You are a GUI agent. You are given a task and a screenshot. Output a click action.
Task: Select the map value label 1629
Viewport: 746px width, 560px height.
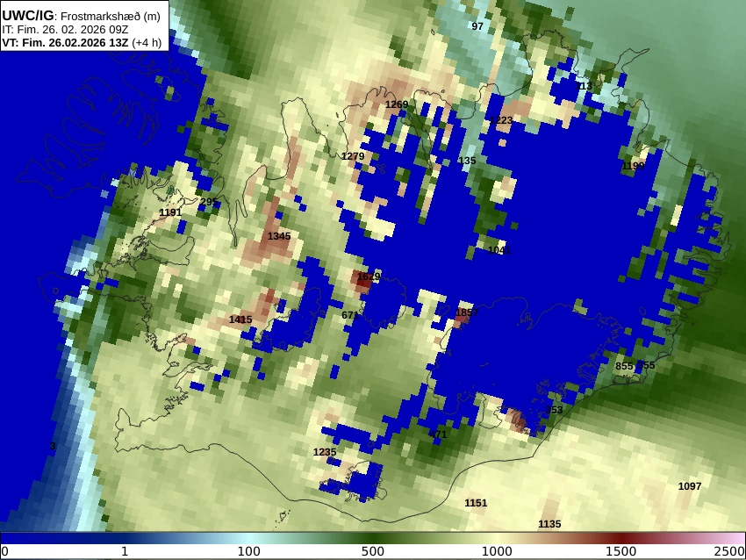pos(369,276)
